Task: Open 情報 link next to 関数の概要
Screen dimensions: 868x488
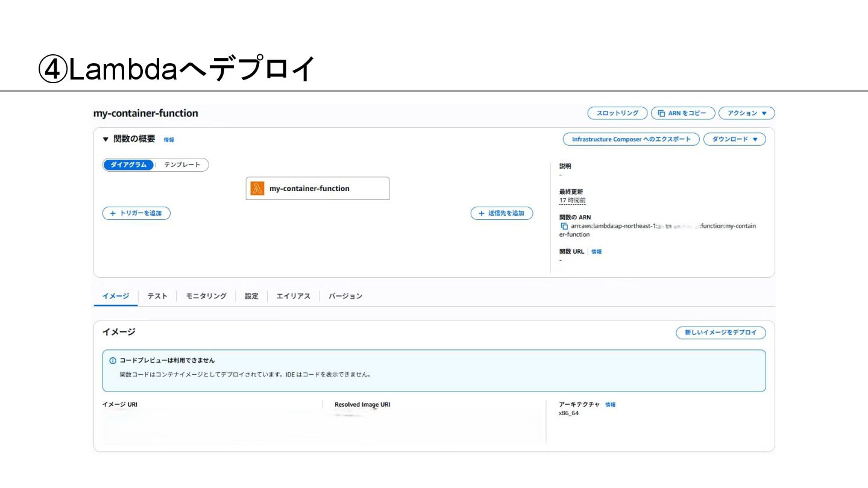Action: pyautogui.click(x=169, y=140)
